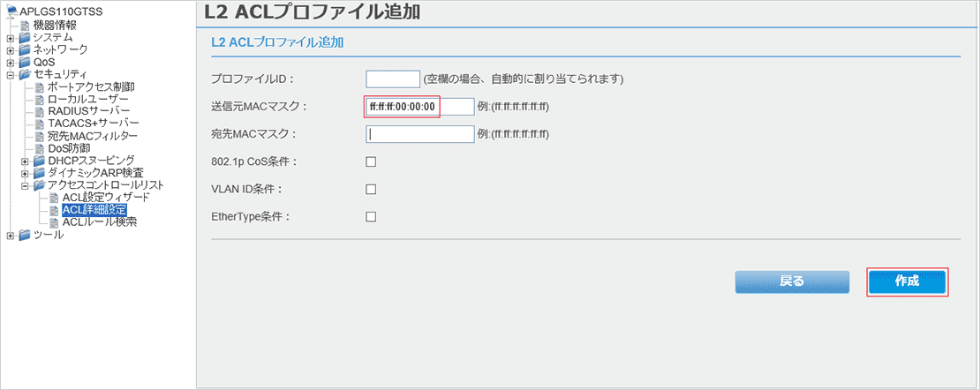Select ACL詳細設定 in the tree
Viewport: 980px width, 390px height.
[x=94, y=209]
